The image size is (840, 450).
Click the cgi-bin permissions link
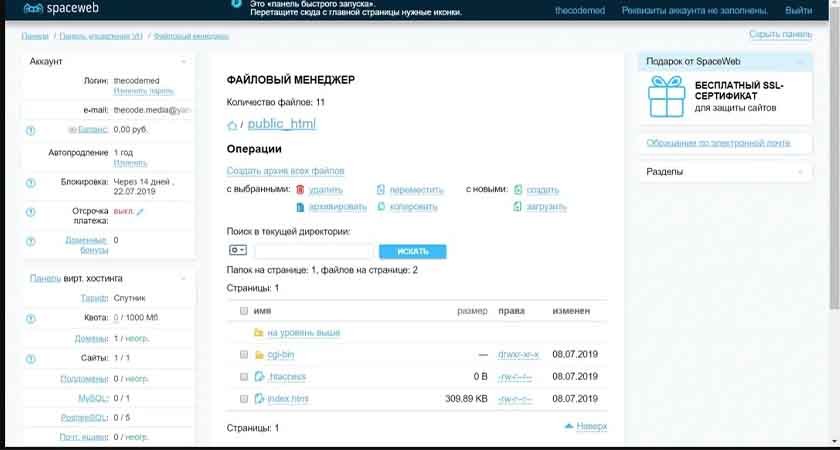(x=519, y=355)
